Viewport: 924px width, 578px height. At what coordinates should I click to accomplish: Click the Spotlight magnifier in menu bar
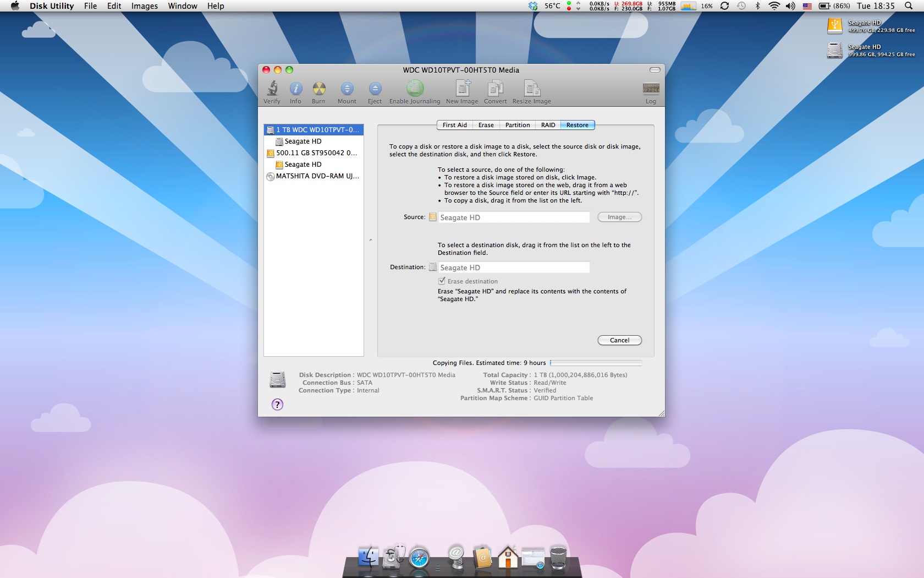tap(909, 6)
